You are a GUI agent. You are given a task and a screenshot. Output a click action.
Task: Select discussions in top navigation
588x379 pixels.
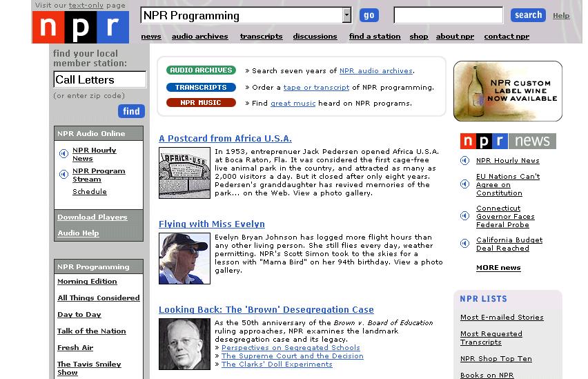(x=315, y=37)
